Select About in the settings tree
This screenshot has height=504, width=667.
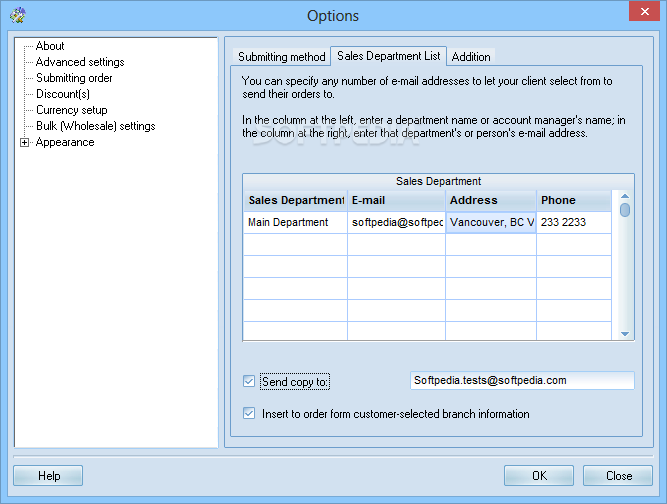50,46
